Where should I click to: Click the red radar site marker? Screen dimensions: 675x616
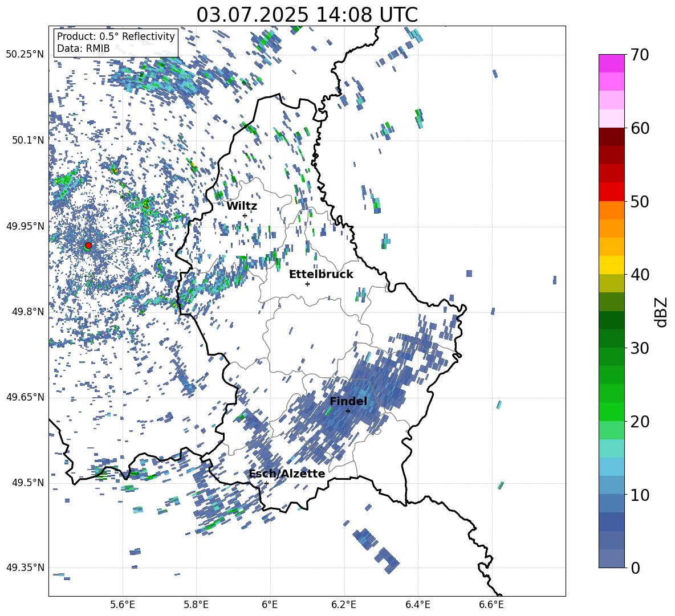tap(88, 246)
